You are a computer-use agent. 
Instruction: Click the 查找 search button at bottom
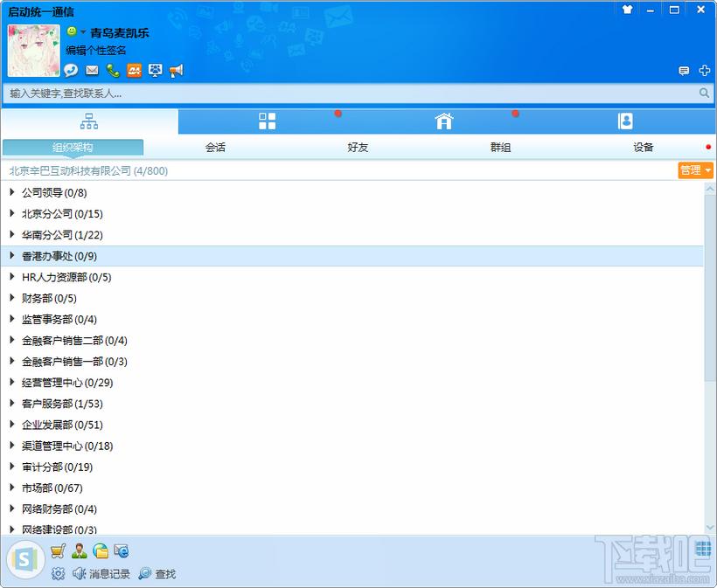click(x=157, y=573)
